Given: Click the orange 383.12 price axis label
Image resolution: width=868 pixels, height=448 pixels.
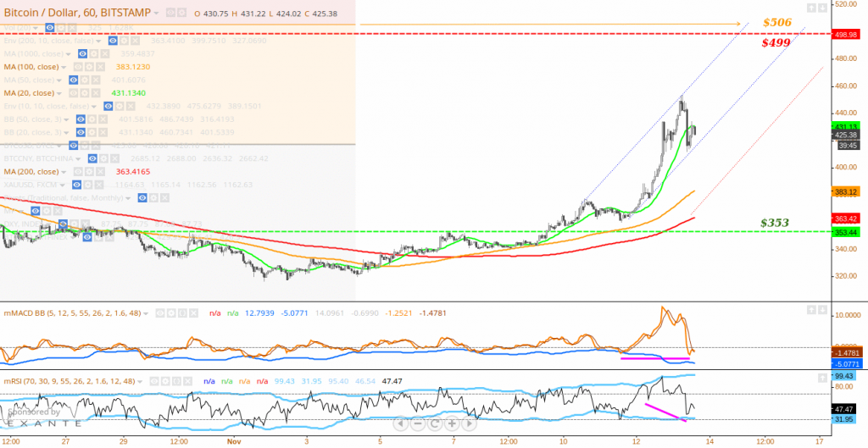Looking at the screenshot, I should [845, 191].
